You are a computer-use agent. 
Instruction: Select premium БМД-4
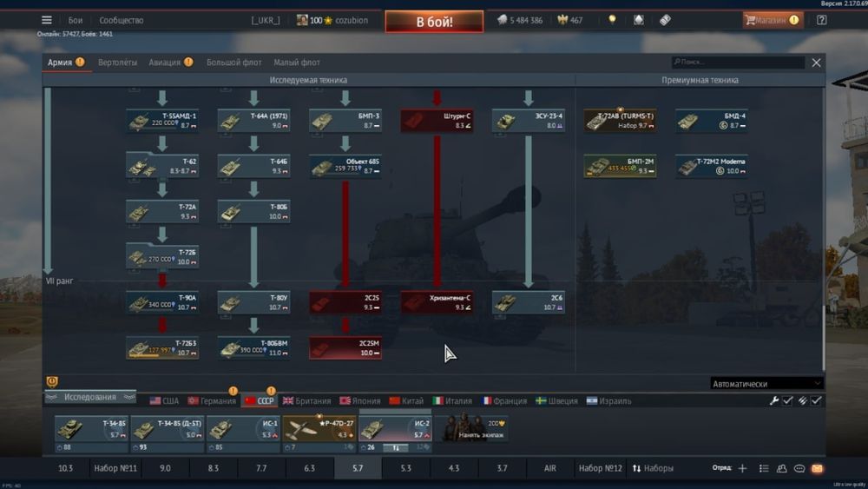click(712, 120)
